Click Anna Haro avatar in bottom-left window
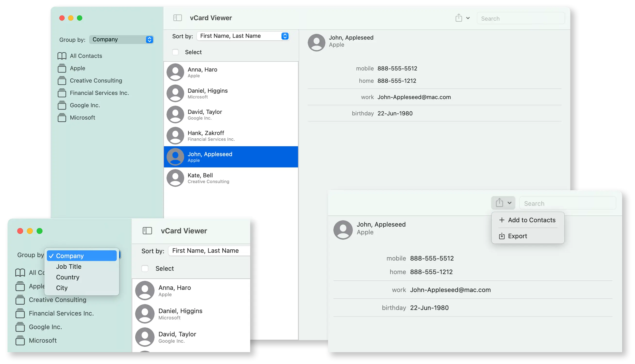This screenshot has width=635, height=364. [x=145, y=291]
